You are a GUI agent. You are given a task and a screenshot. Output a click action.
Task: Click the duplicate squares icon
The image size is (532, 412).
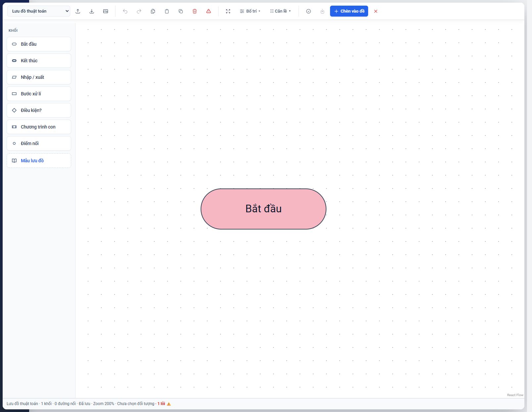[x=181, y=11]
